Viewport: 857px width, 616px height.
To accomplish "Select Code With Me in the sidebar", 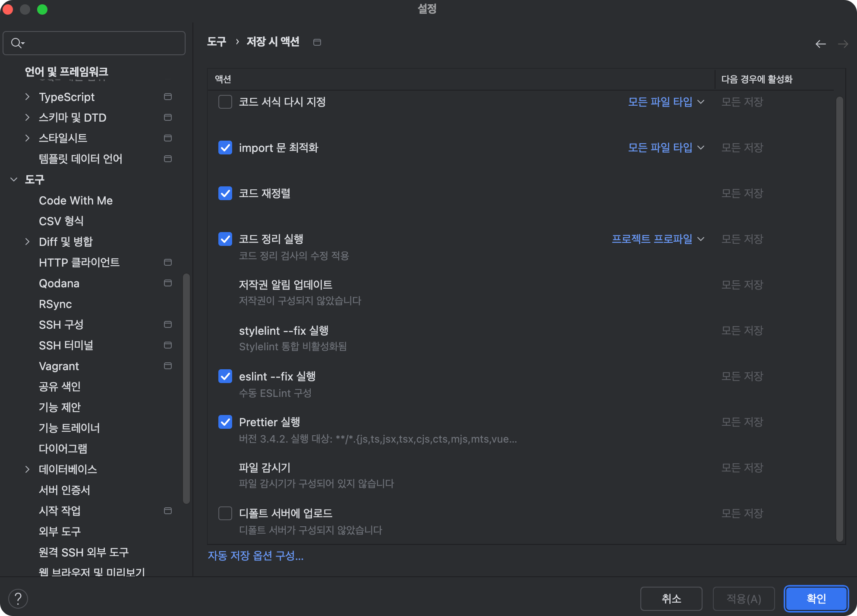I will pyautogui.click(x=76, y=201).
